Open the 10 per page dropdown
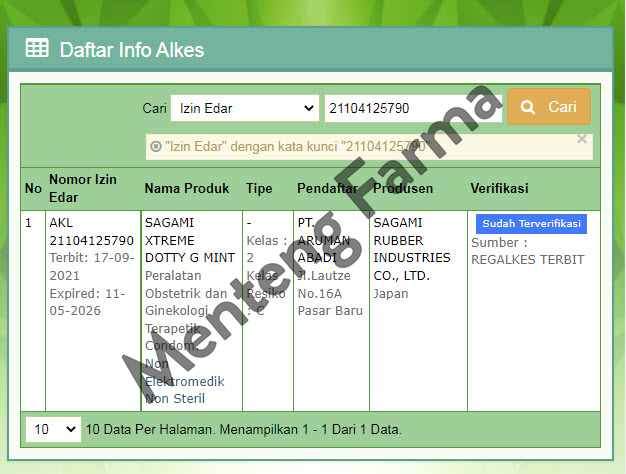The height and width of the screenshot is (474, 626). pyautogui.click(x=53, y=429)
